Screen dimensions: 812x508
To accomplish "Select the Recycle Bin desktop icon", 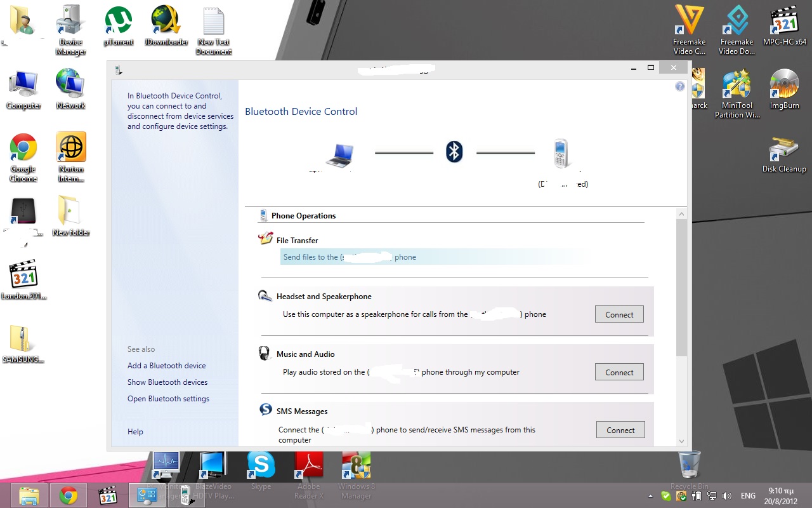I will [x=689, y=471].
